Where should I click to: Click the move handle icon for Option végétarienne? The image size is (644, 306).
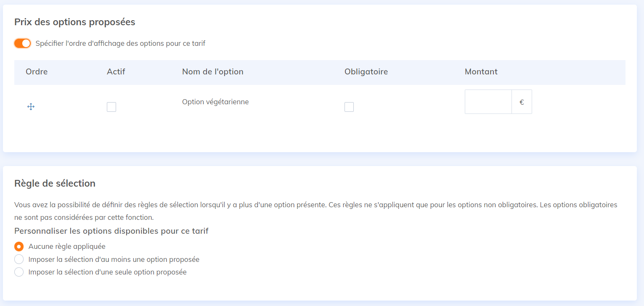pos(31,107)
